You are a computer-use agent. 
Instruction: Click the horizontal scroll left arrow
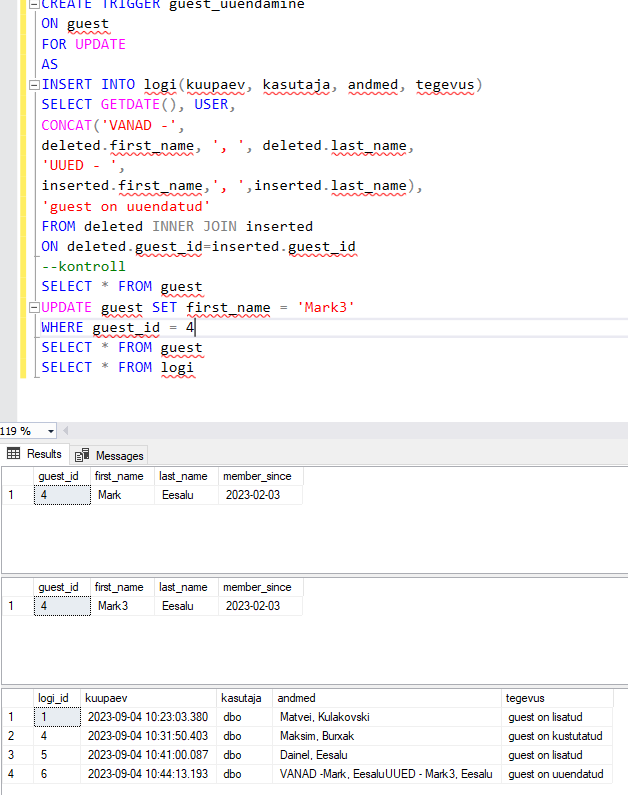click(65, 431)
